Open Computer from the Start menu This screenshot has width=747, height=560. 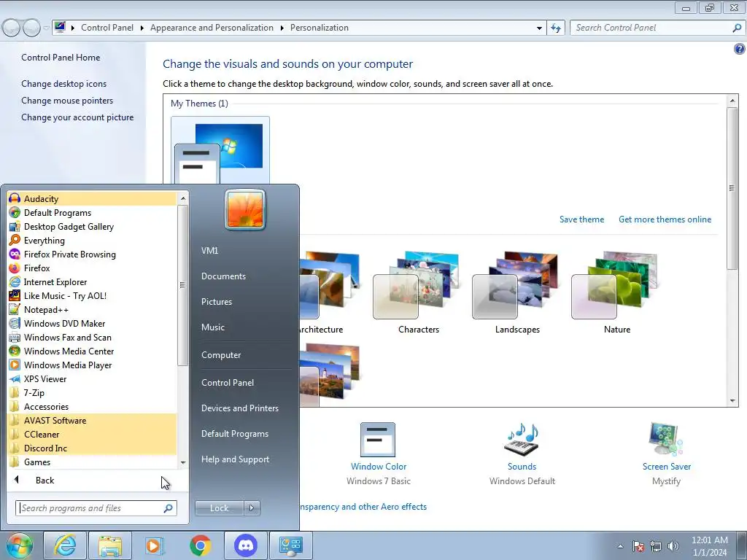tap(221, 355)
